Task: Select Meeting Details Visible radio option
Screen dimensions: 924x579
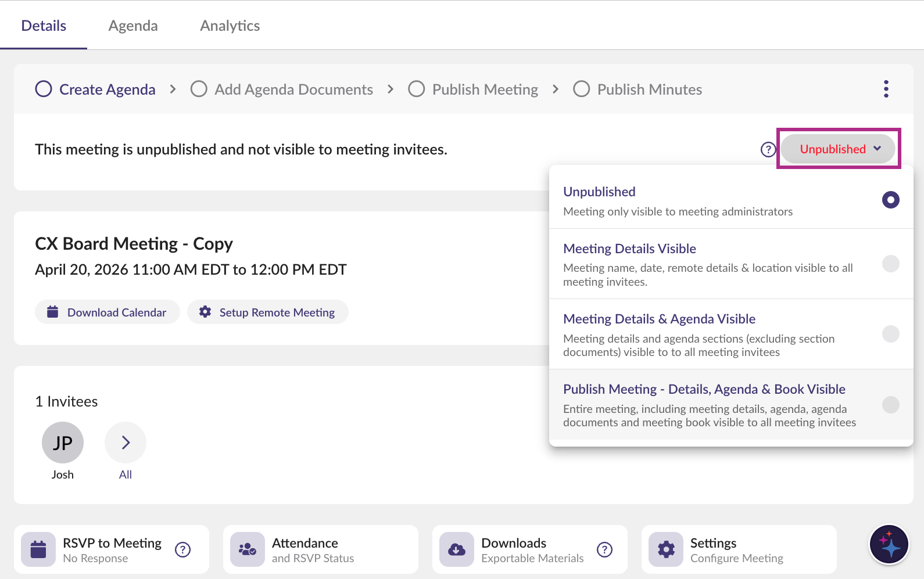Action: click(x=890, y=264)
